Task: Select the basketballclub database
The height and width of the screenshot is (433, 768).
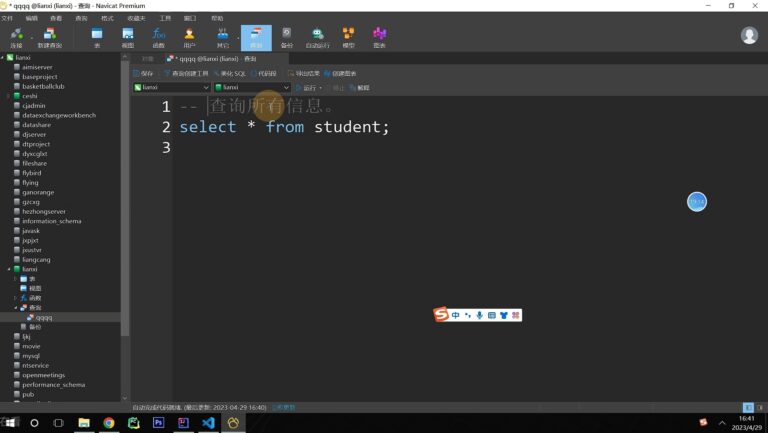Action: [x=43, y=86]
